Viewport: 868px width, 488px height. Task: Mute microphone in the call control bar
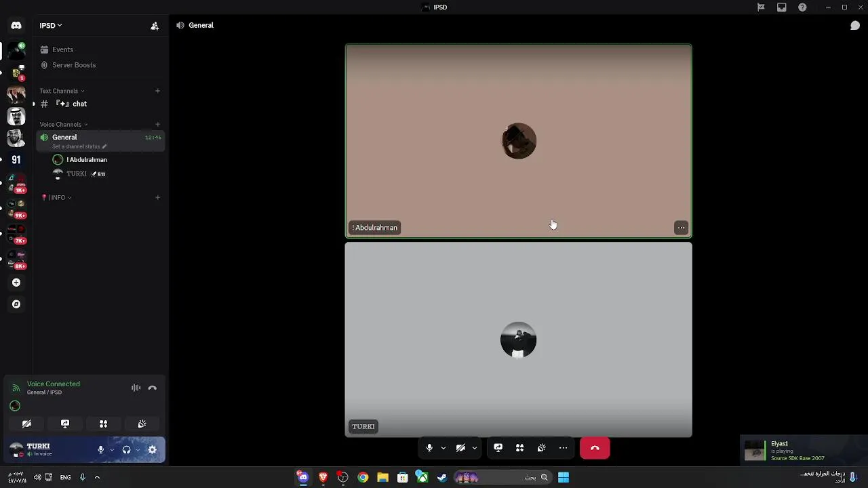point(429,448)
